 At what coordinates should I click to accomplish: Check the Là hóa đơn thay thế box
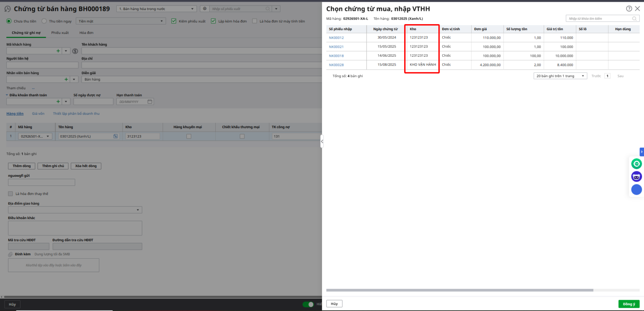click(x=10, y=194)
